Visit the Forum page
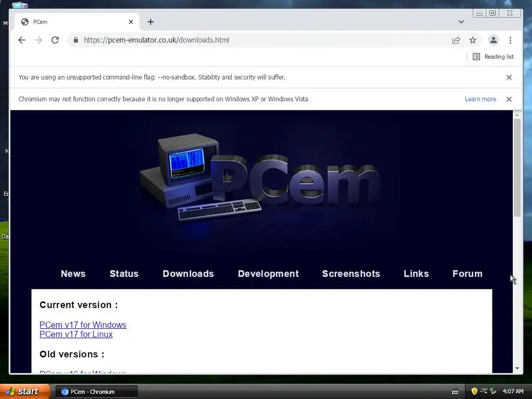 pyautogui.click(x=467, y=274)
